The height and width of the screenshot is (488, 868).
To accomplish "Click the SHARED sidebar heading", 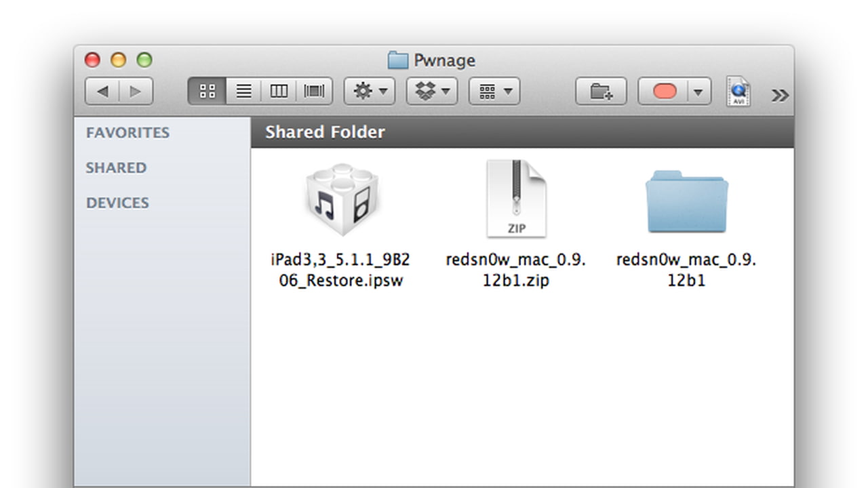I will point(116,168).
